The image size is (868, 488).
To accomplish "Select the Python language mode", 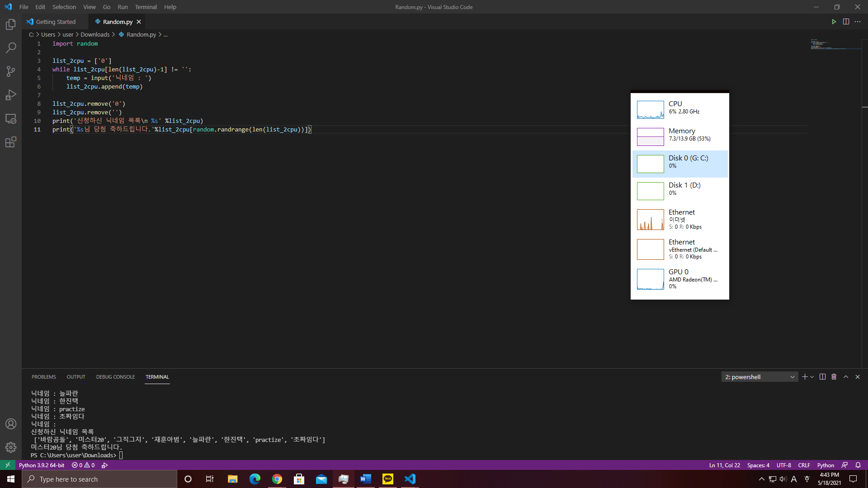I will point(826,465).
